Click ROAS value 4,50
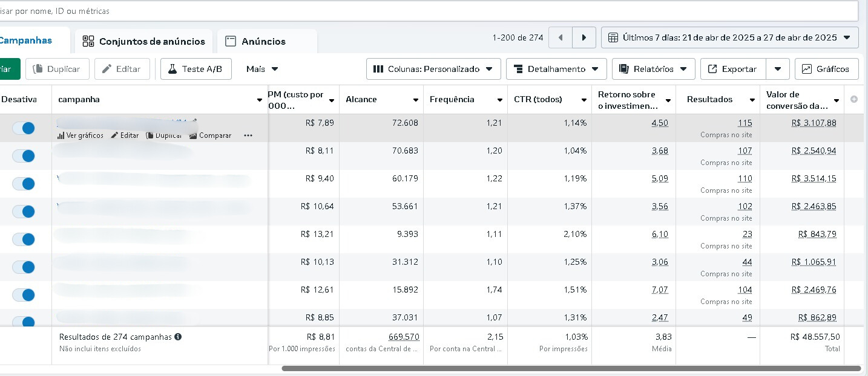This screenshot has height=376, width=868. [x=660, y=123]
